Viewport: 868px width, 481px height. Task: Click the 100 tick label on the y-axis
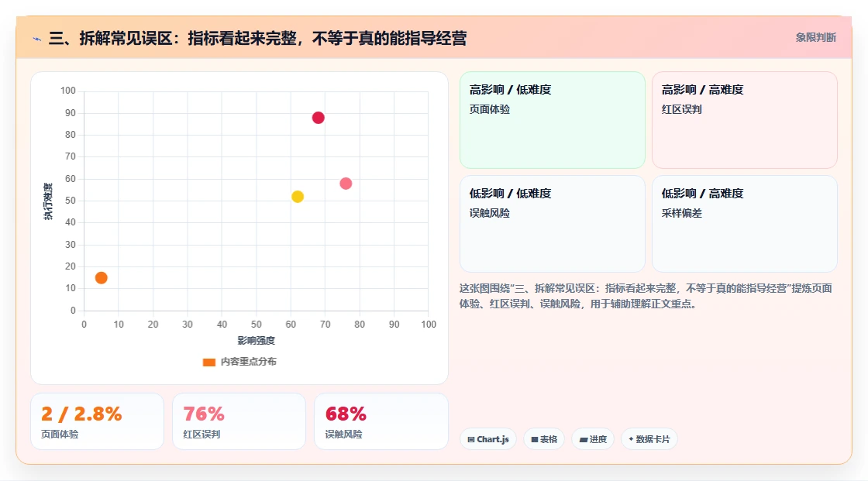68,91
